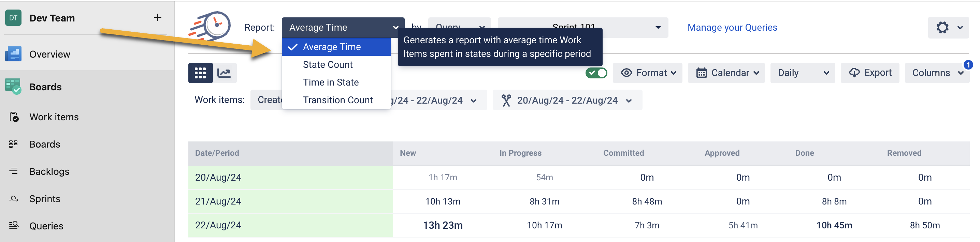Click the Overview sidebar icon
The width and height of the screenshot is (980, 242).
pyautogui.click(x=13, y=54)
